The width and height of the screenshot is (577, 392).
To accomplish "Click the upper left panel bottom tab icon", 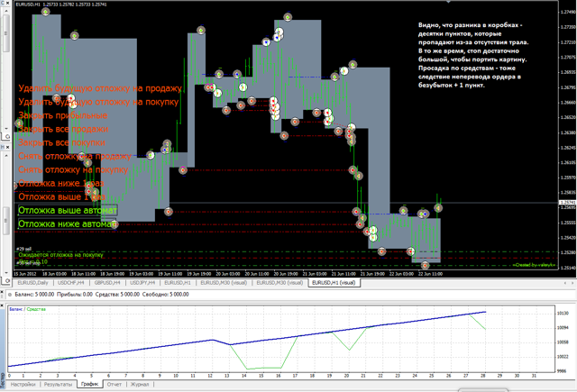I will (7, 136).
